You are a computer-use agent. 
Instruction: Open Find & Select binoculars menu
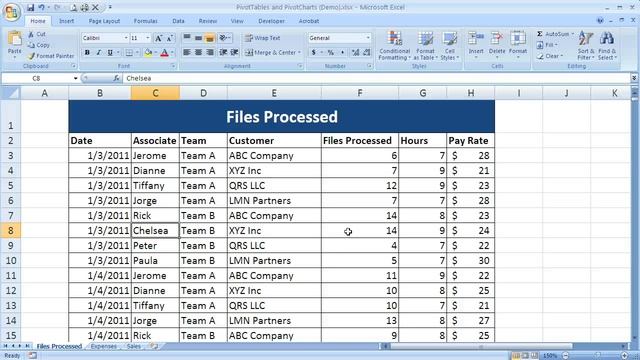click(607, 45)
